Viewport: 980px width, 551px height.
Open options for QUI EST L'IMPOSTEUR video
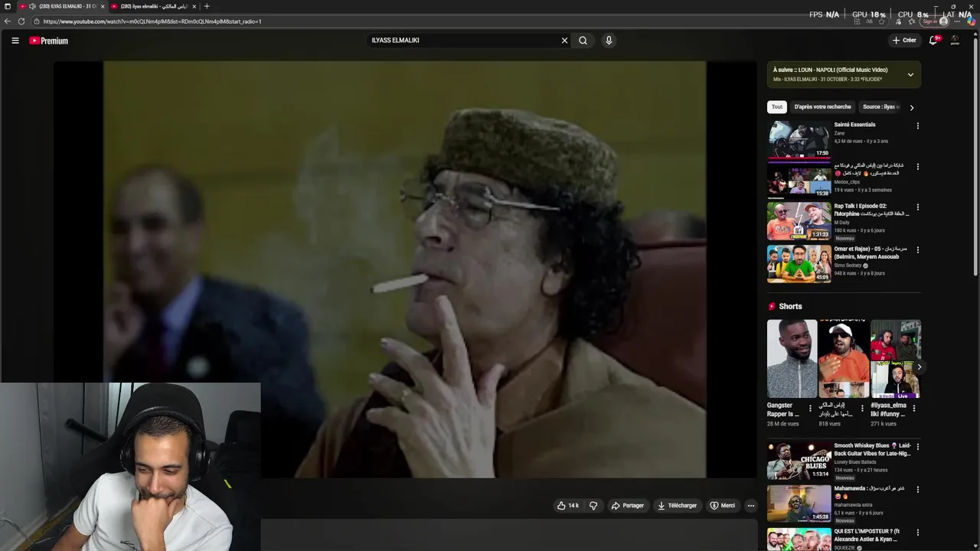tap(918, 533)
